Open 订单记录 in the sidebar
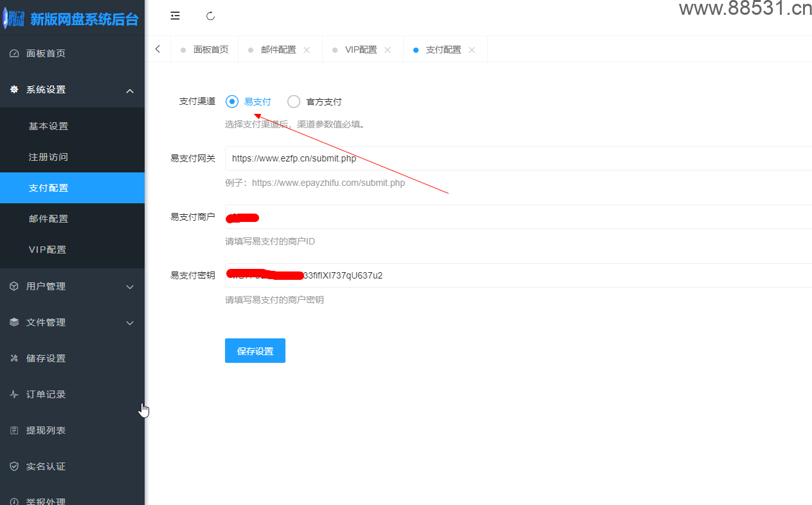Viewport: 812px width, 505px height. pyautogui.click(x=72, y=394)
